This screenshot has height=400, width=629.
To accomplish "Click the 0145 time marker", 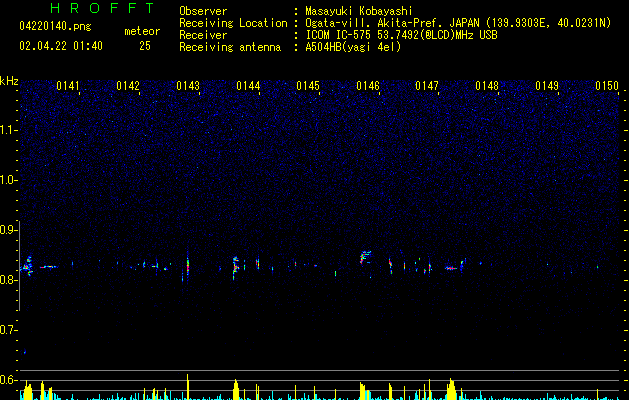I will point(308,86).
